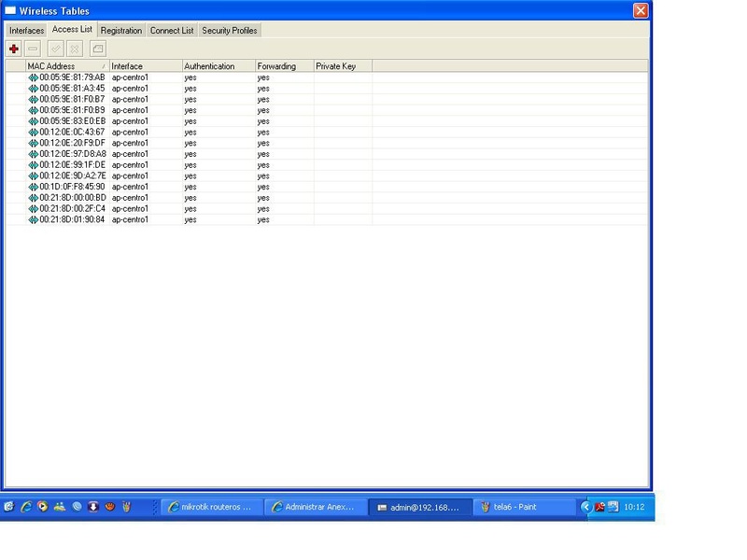Viewport: 747px width, 560px height.
Task: Select the Access List tab
Action: point(72,29)
